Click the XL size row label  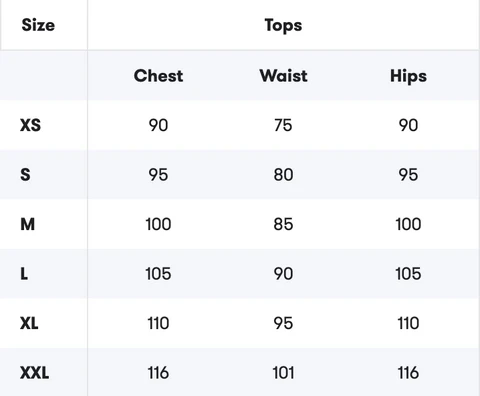pyautogui.click(x=29, y=323)
